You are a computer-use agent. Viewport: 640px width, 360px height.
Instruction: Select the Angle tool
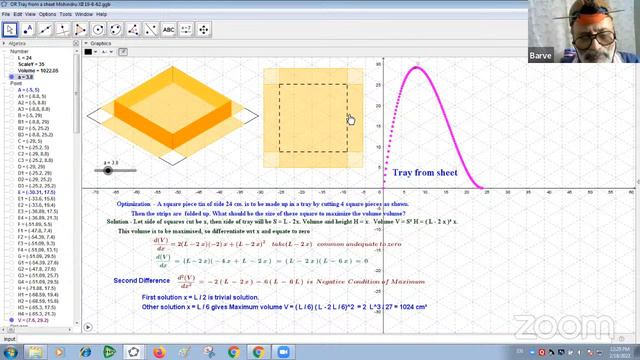coord(133,30)
